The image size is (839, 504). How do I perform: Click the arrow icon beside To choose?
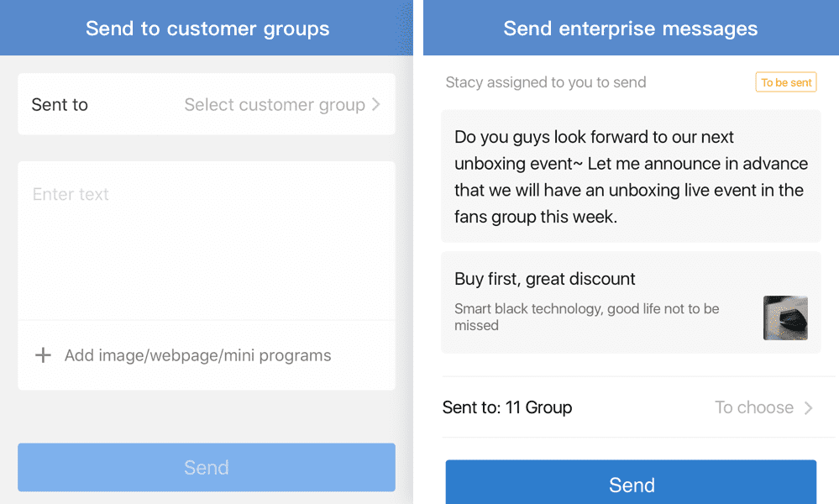[x=809, y=407]
